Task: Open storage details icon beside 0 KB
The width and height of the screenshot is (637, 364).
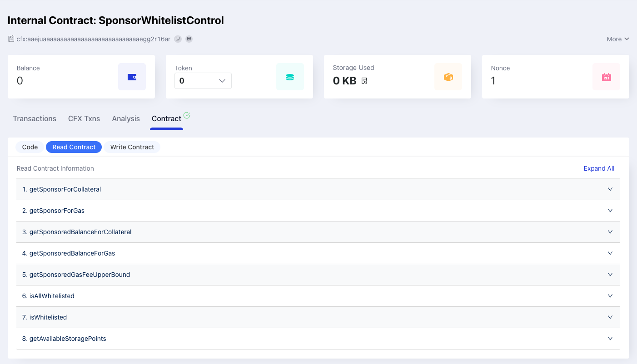Action: point(364,81)
